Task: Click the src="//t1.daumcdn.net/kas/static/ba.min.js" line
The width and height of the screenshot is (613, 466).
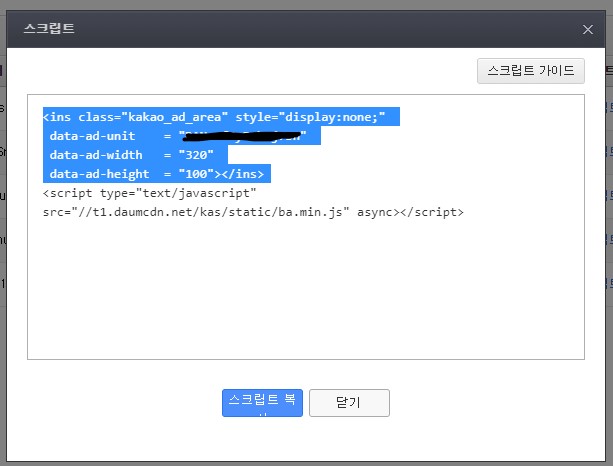Action: [253, 212]
